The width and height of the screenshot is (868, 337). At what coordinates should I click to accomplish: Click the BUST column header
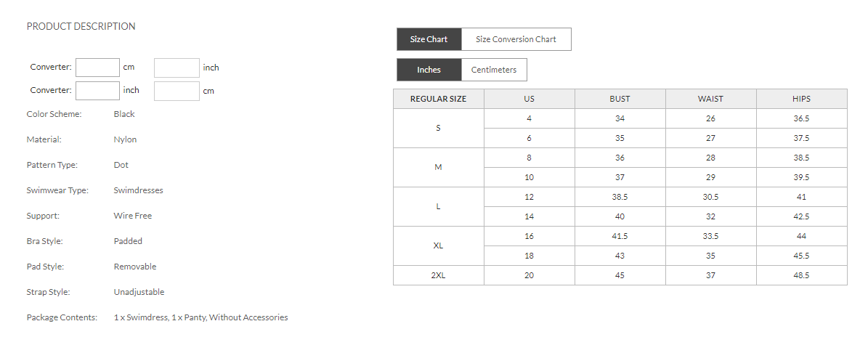click(620, 99)
